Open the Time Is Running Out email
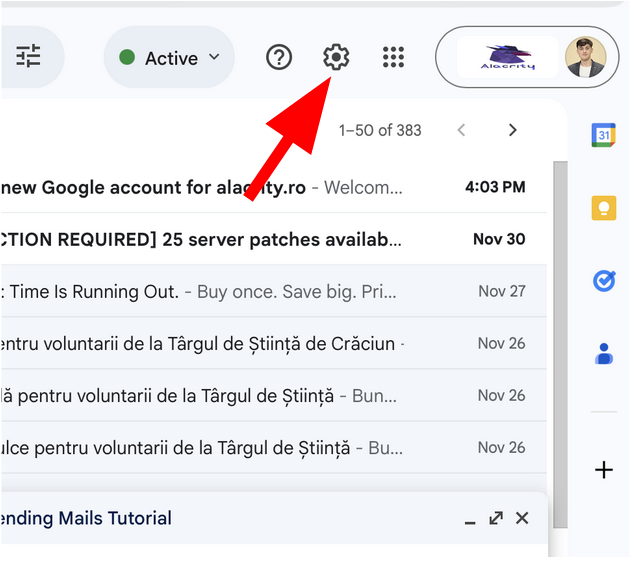 pyautogui.click(x=274, y=291)
